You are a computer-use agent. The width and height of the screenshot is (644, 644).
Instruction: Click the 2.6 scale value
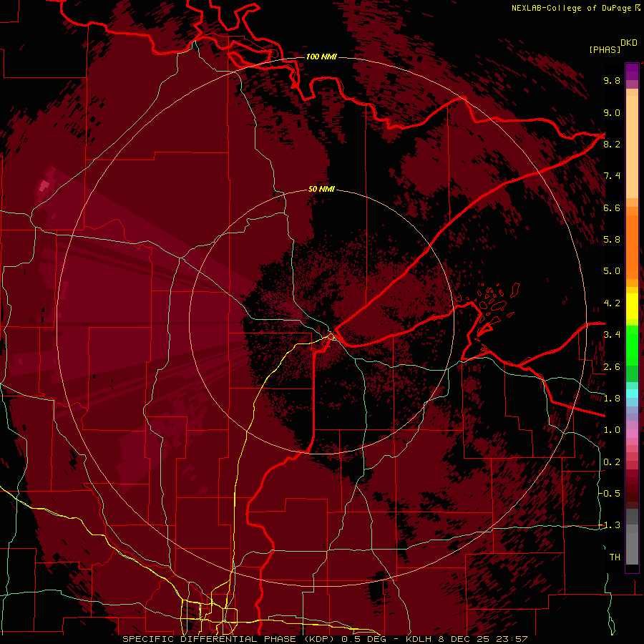coord(612,367)
